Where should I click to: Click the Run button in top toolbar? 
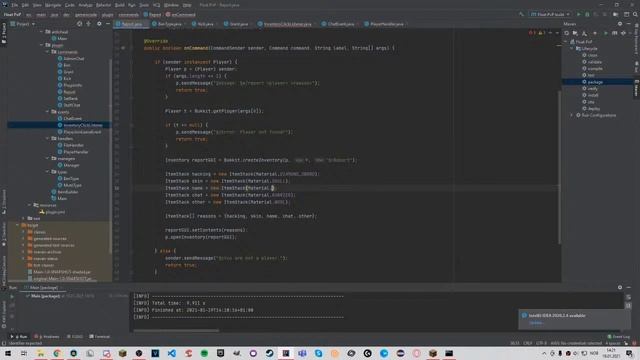tap(578, 14)
